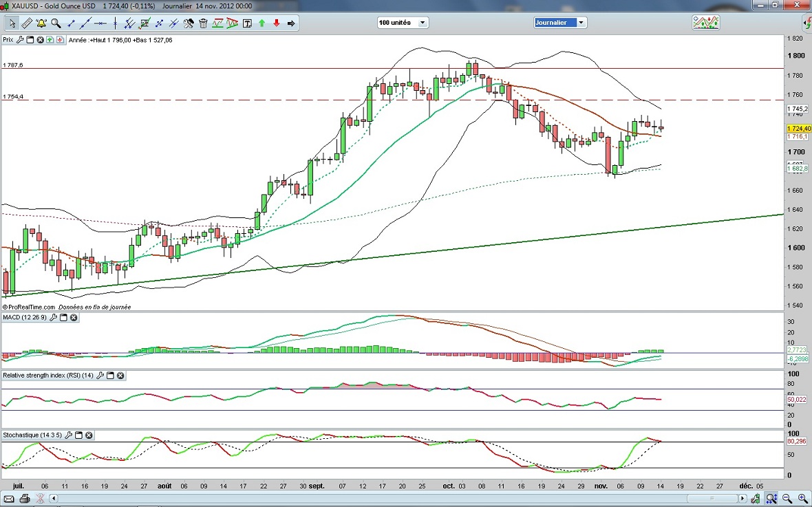Open MACD indicator wrench settings

point(52,318)
